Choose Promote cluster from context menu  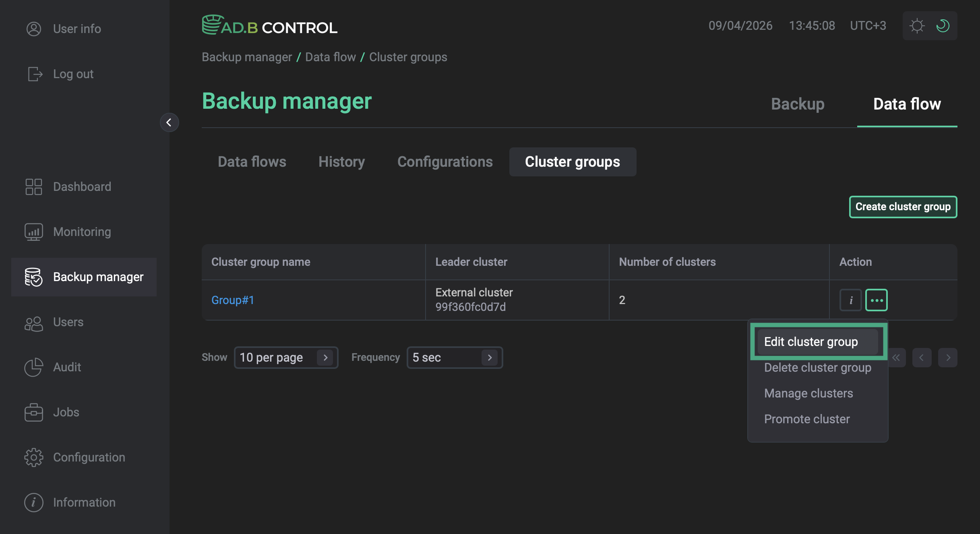pos(807,419)
